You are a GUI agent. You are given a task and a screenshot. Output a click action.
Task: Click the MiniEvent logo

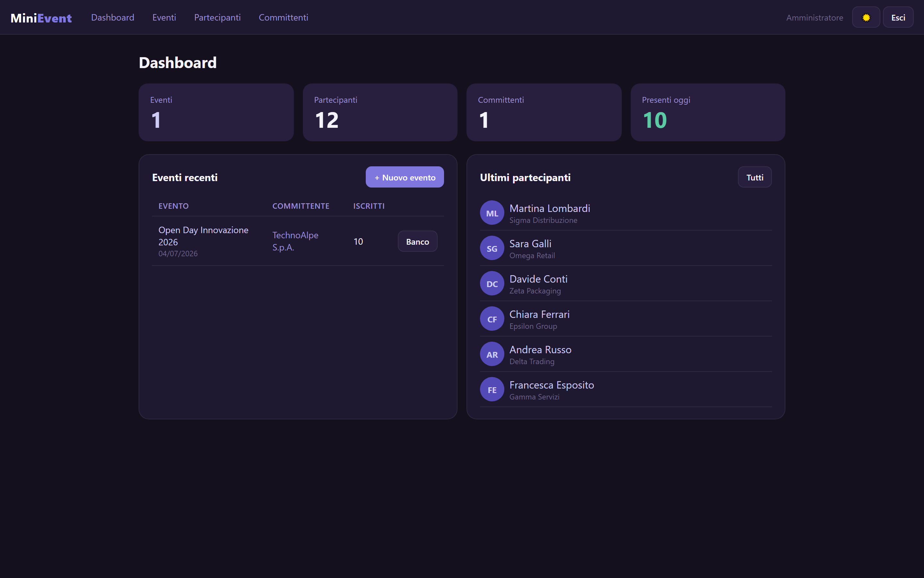click(41, 18)
